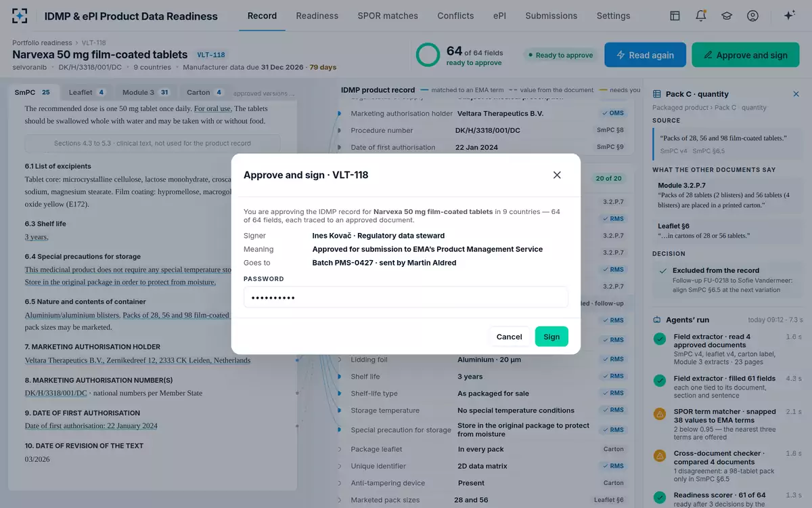Open the ePI tab
Viewport: 812px width, 508px height.
(x=499, y=16)
